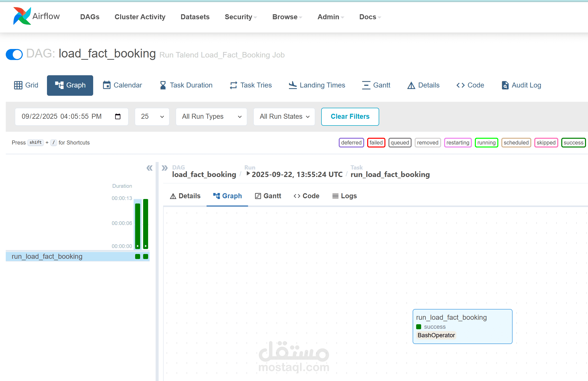The width and height of the screenshot is (588, 381).
Task: Open the Calendar view
Action: point(122,85)
